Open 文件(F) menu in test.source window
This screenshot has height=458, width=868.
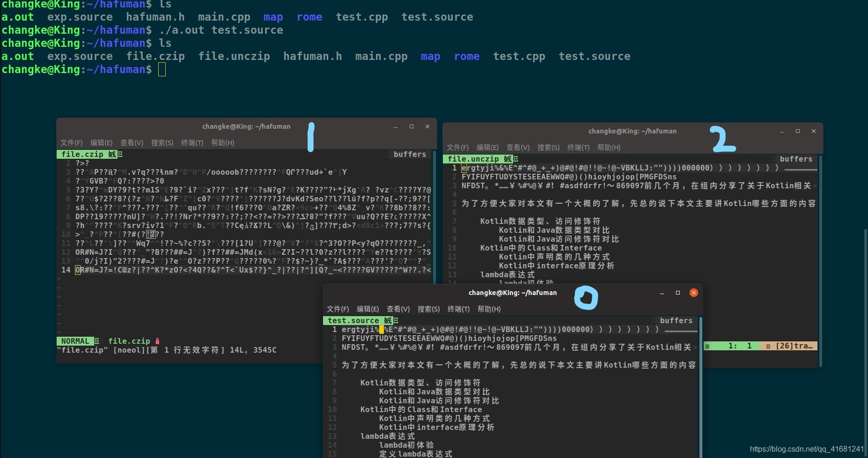pos(338,309)
